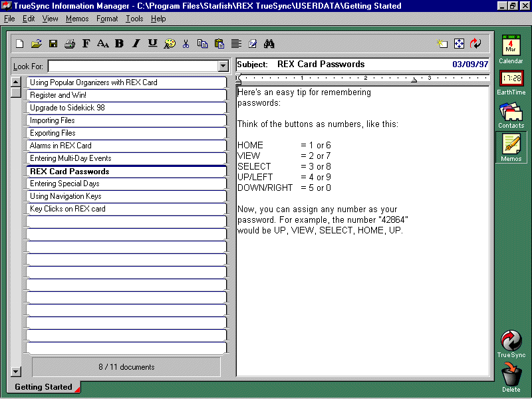Open the View menu
The height and width of the screenshot is (399, 532).
click(x=51, y=19)
